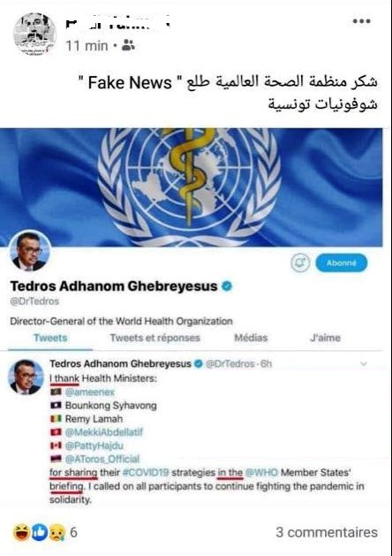392x556 pixels.
Task: Click the poster's profile picture avatar
Action: pyautogui.click(x=34, y=34)
